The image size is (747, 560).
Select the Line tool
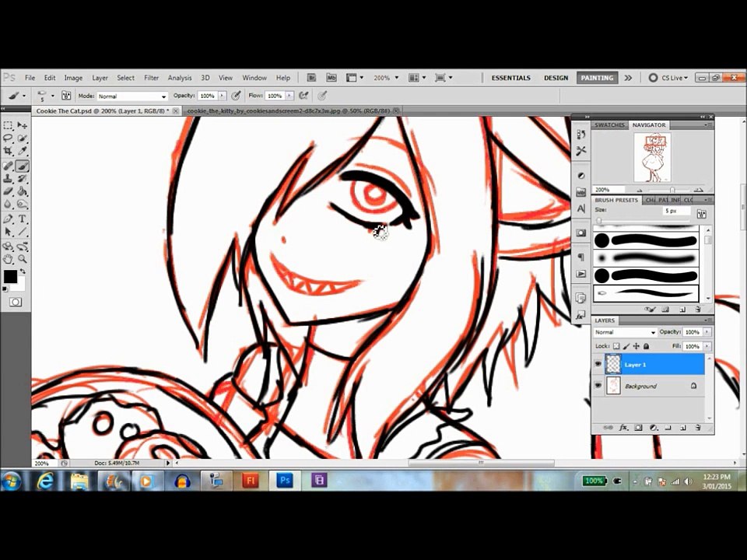click(23, 232)
